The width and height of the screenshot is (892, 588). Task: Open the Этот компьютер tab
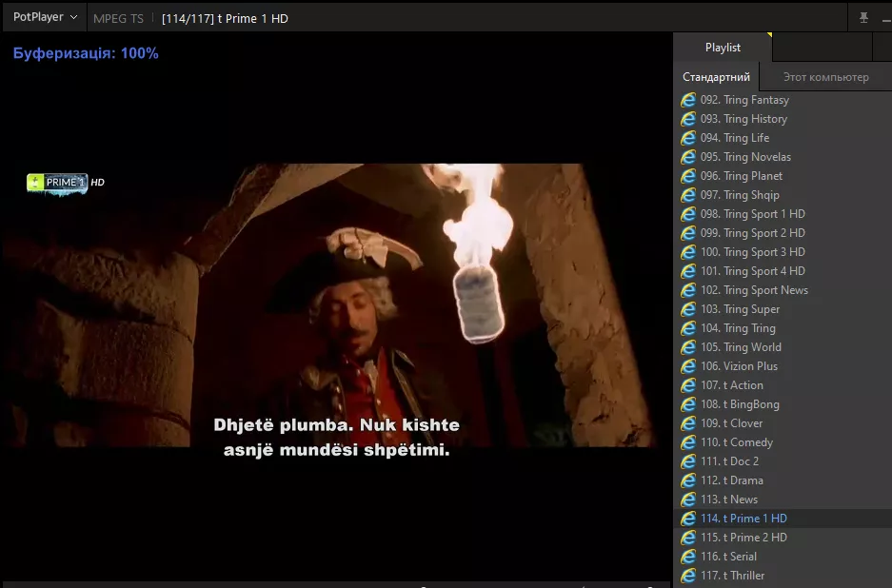tap(825, 77)
